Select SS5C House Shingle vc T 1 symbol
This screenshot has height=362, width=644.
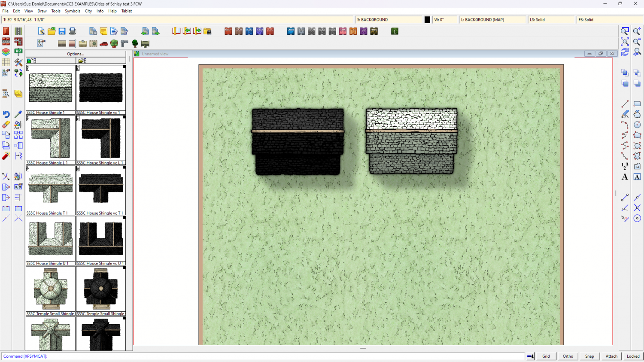pos(101,190)
